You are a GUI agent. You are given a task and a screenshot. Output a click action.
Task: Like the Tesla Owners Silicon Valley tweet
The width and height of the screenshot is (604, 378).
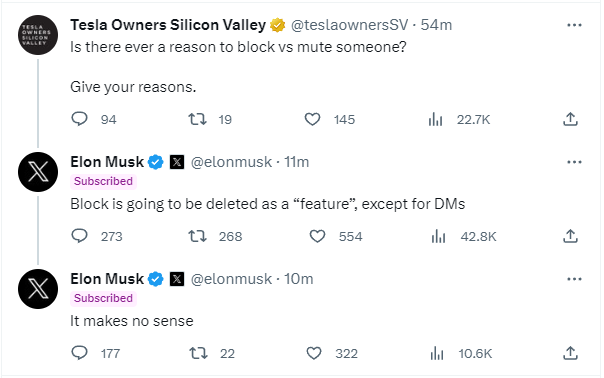pos(312,119)
